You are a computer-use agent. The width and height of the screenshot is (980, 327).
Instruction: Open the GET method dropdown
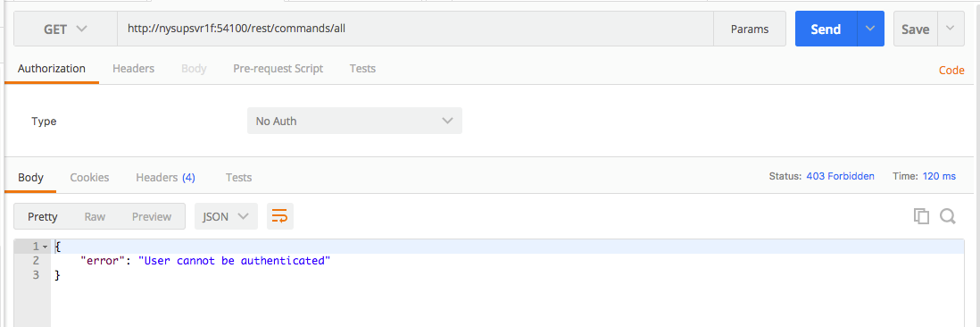pyautogui.click(x=66, y=29)
